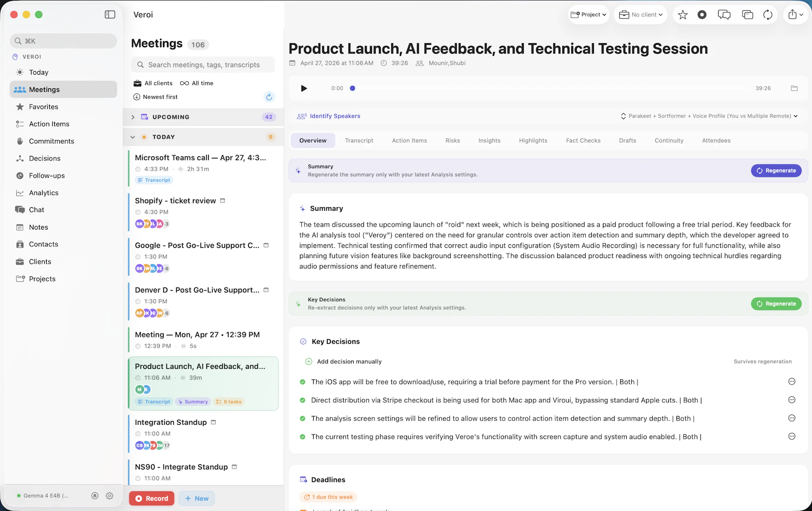This screenshot has width=812, height=511.
Task: Click the eject icon beside Gemma model
Action: 95,496
